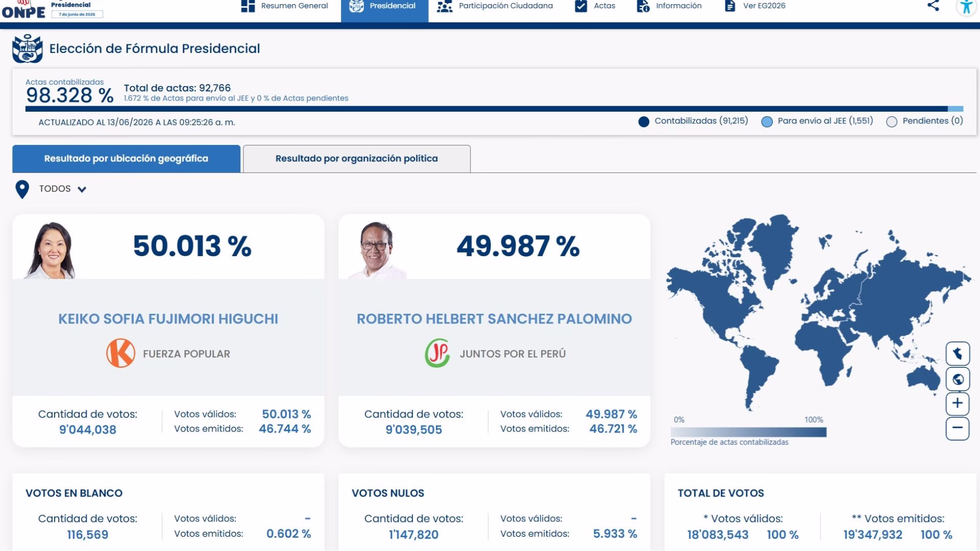Click the Juntos por el Perú logo
The image size is (980, 551).
coord(437,353)
